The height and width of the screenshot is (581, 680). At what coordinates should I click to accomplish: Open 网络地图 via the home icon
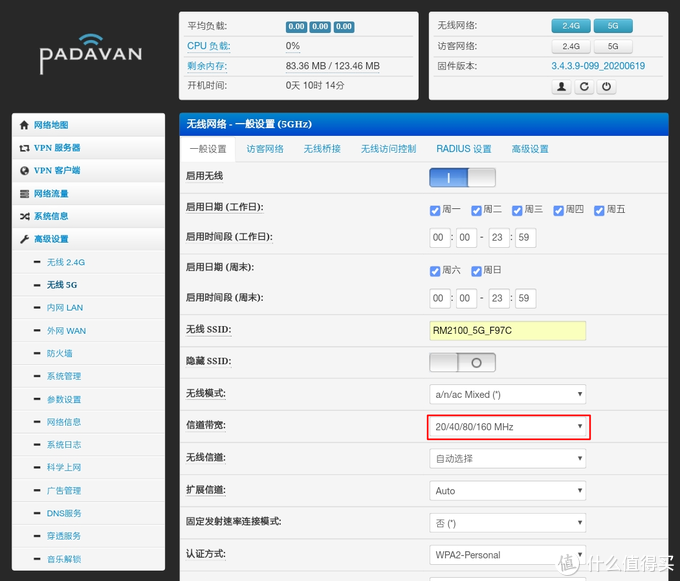tap(24, 125)
